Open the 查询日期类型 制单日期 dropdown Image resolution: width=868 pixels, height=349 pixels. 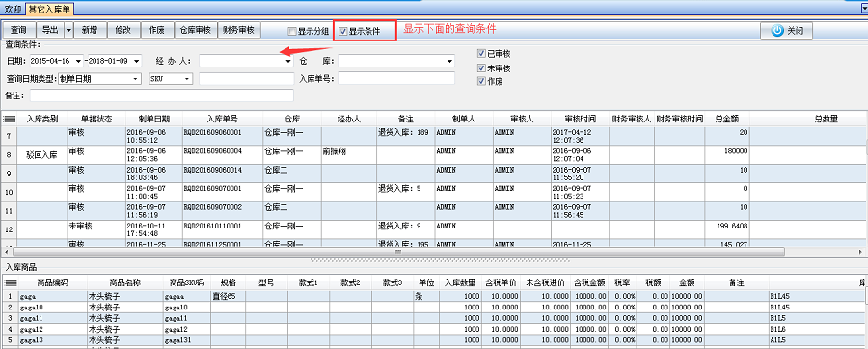coord(136,79)
